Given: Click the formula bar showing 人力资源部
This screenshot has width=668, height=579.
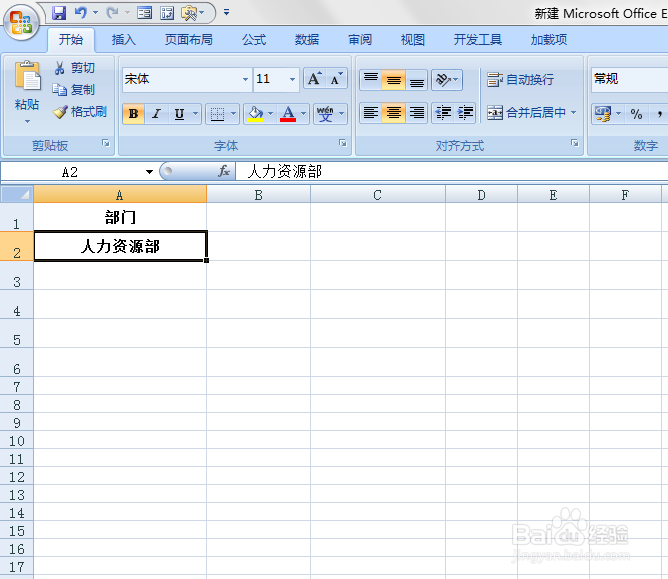Looking at the screenshot, I should [x=452, y=171].
